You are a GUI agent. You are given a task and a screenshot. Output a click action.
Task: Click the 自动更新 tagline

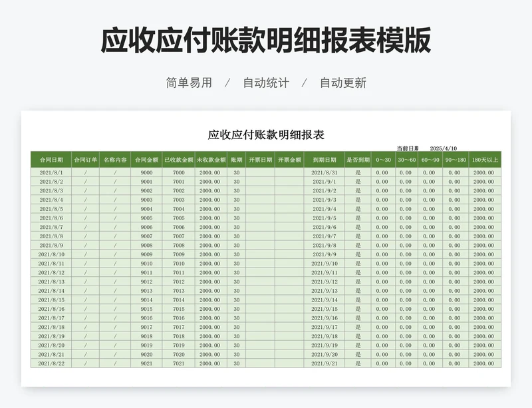[343, 83]
